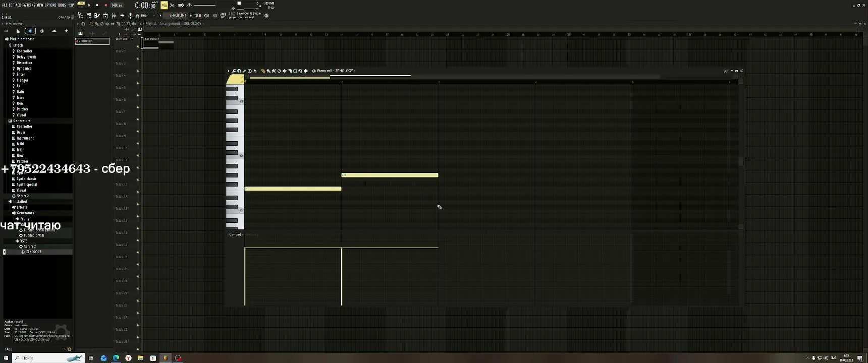Viewport: 868px width, 363px height.
Task: Select FL Studio VSTi plugin entry
Action: [34, 235]
